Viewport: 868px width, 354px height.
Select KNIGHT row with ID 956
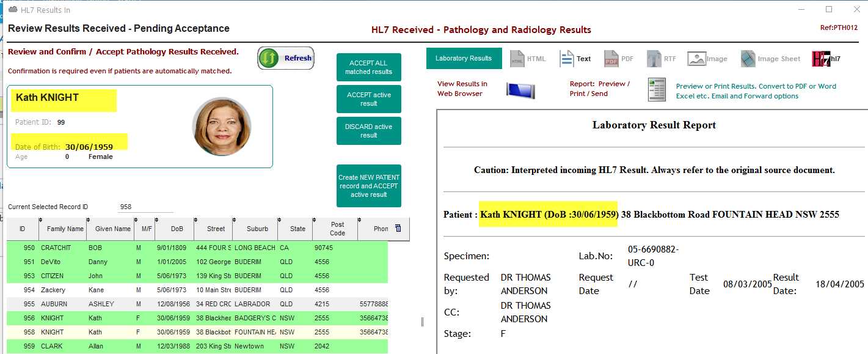pyautogui.click(x=197, y=319)
